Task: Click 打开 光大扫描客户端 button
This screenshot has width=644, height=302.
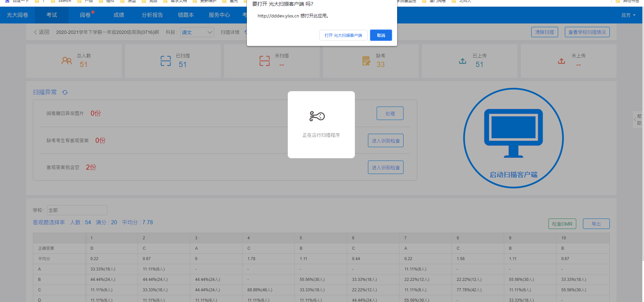Action: 343,35
